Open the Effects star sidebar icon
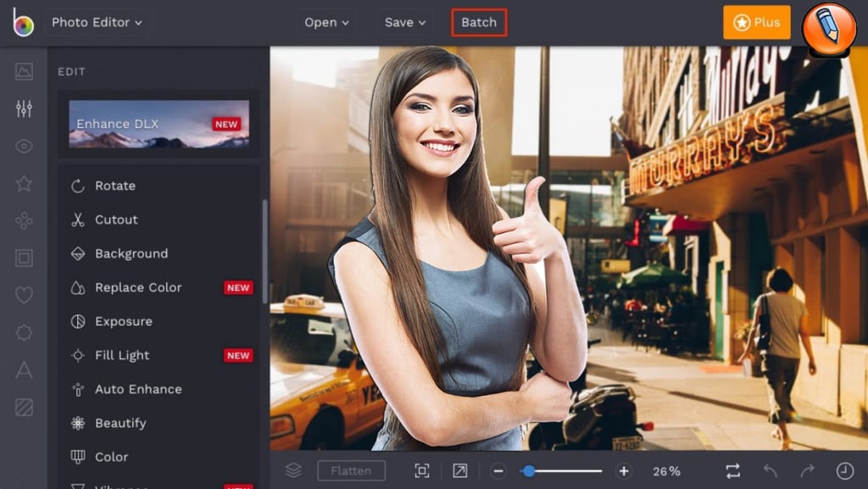The height and width of the screenshot is (489, 868). [24, 183]
